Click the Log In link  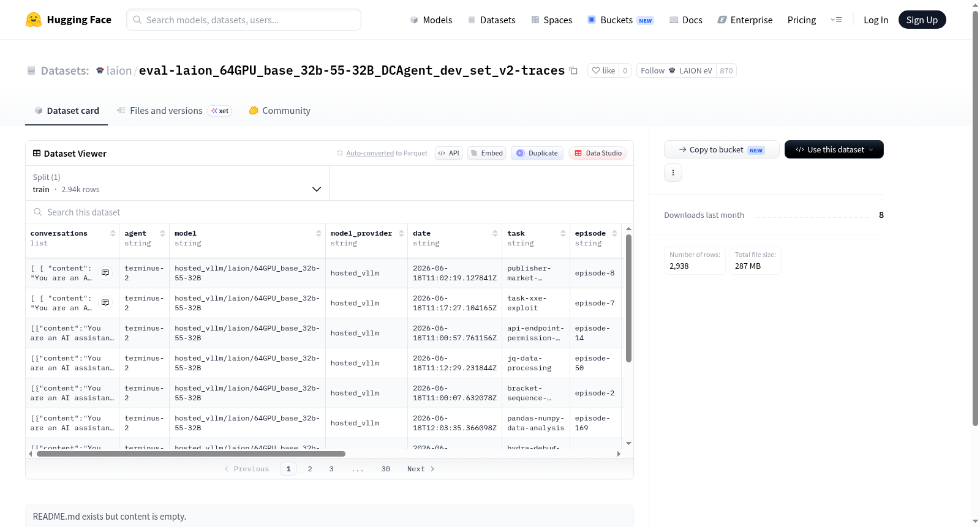[x=876, y=20]
